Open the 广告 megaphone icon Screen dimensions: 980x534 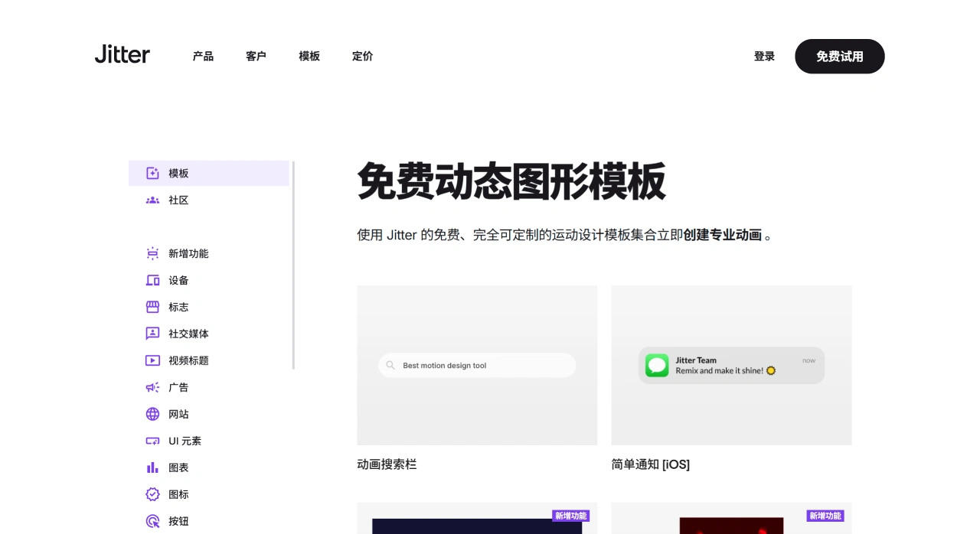click(x=152, y=387)
